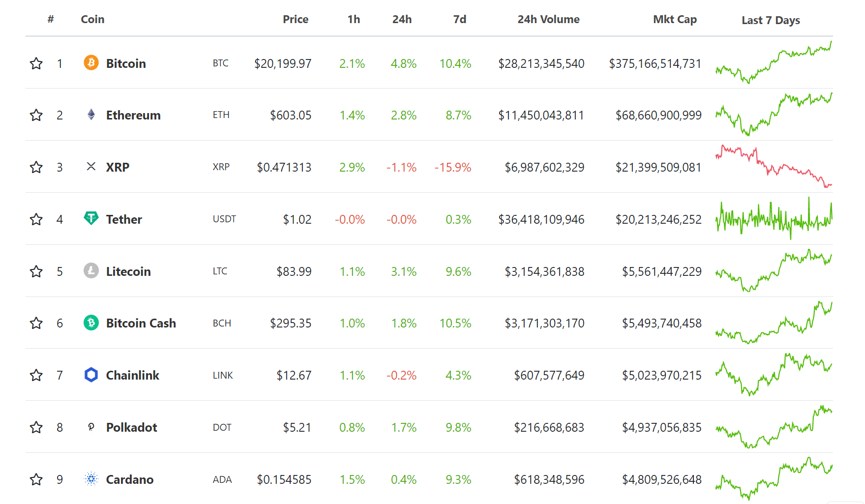This screenshot has height=504, width=865.
Task: Open the Ethereum coin page link
Action: coord(133,115)
